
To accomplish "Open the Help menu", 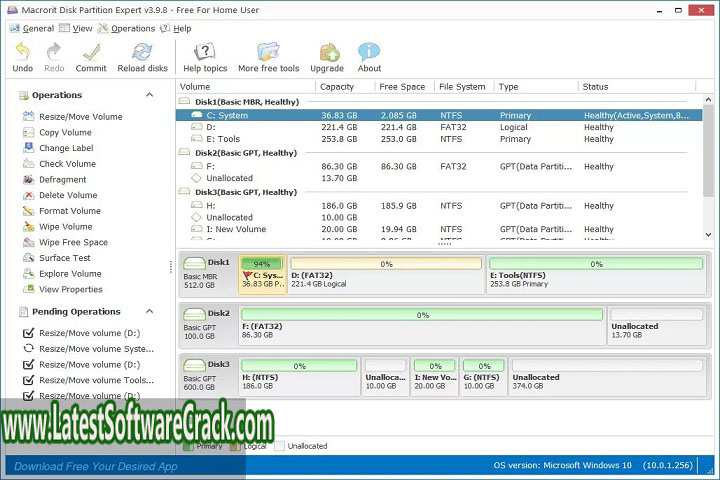I will click(x=176, y=28).
